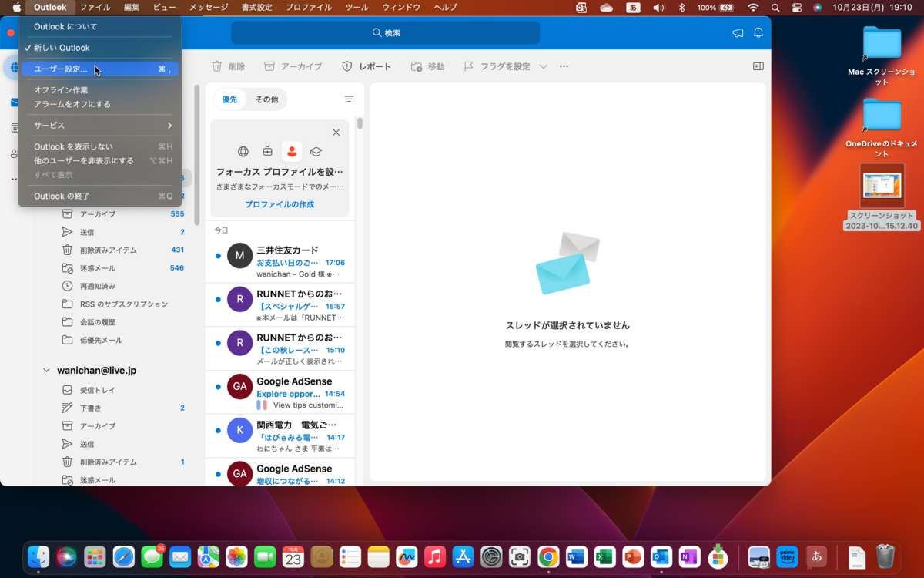This screenshot has width=924, height=578.
Task: Open RUNNET email received at 15:57
Action: (280, 304)
